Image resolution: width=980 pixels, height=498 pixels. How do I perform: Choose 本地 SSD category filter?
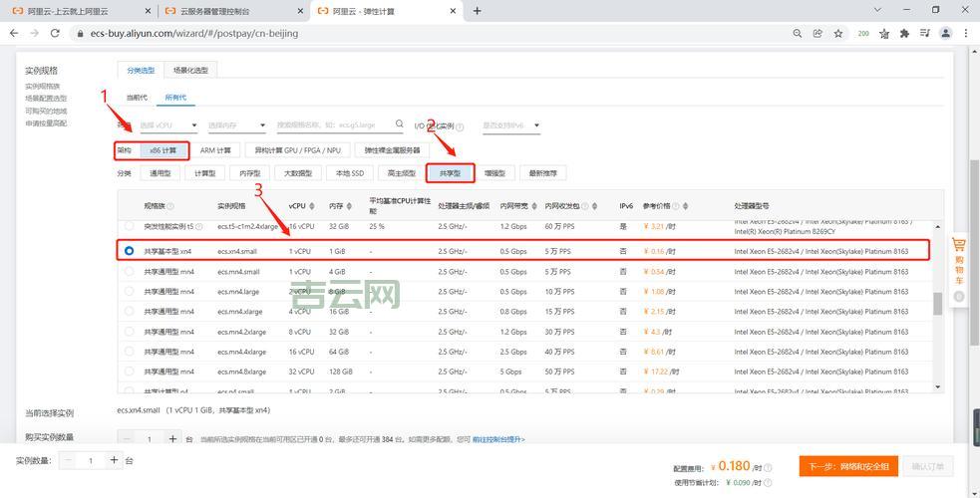[350, 173]
